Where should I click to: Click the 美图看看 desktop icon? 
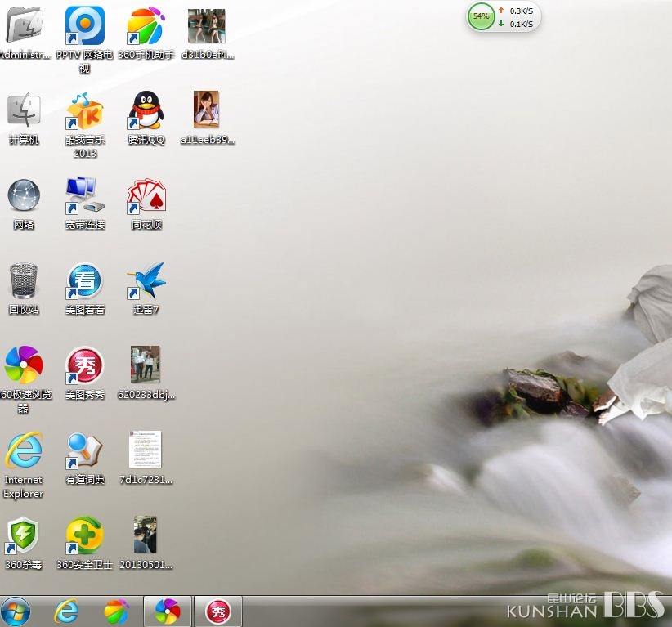[85, 281]
